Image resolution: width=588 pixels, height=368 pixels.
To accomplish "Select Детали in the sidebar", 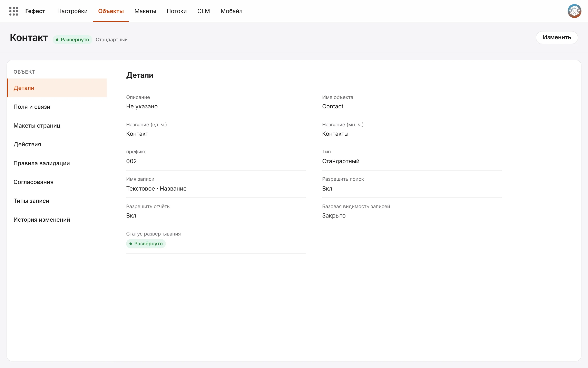I will click(57, 88).
